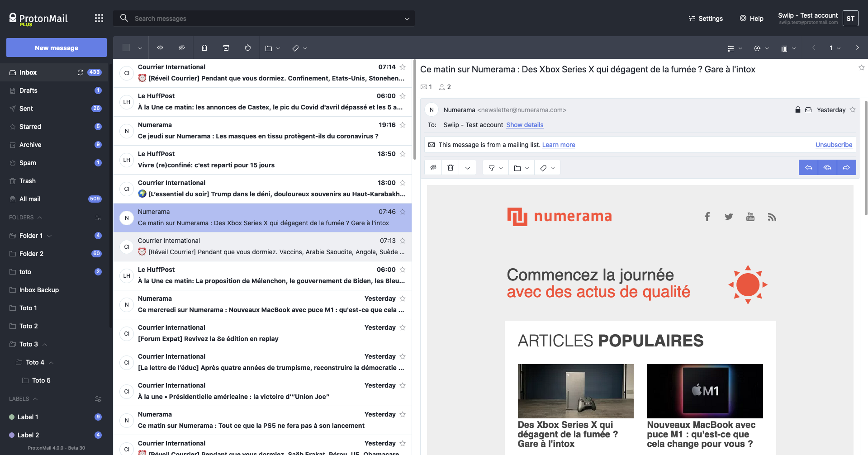This screenshot has height=455, width=868.
Task: Click Learn more about mailing list
Action: click(x=559, y=145)
